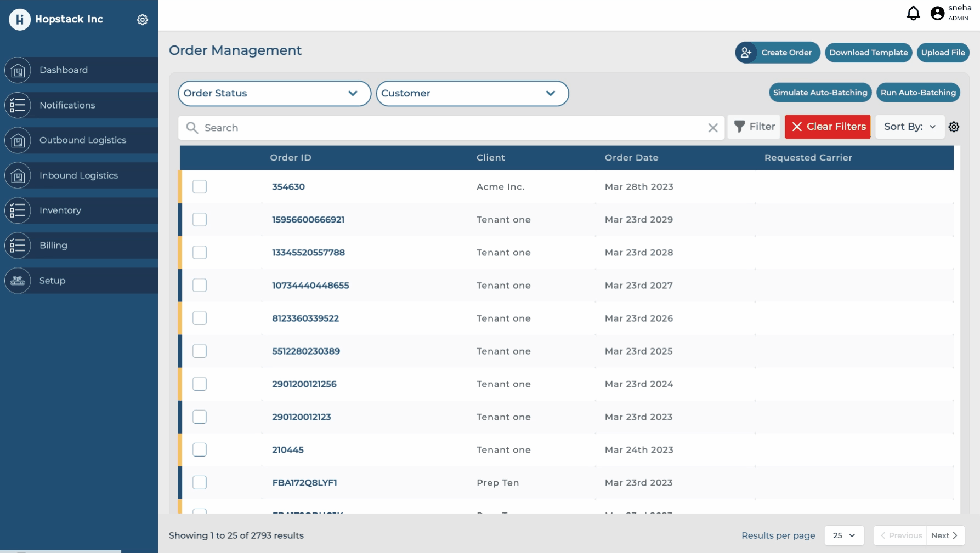Click the Setup sidebar icon

click(x=18, y=281)
